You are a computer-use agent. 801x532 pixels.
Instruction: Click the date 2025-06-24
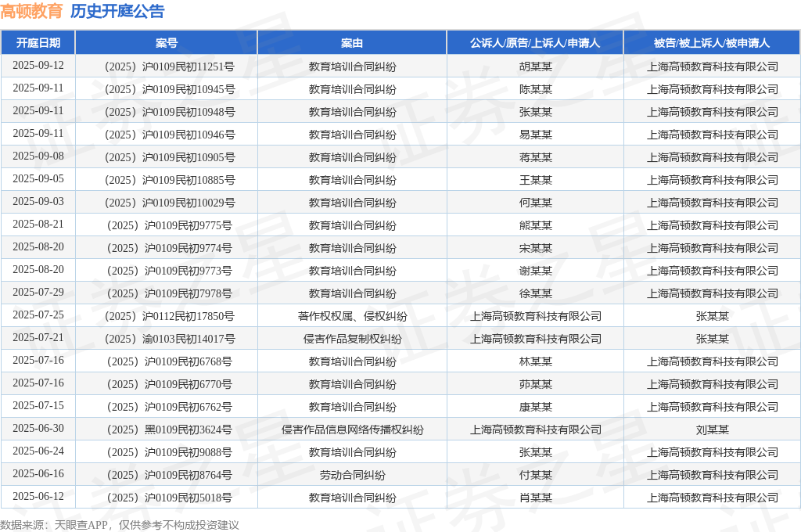(38, 451)
